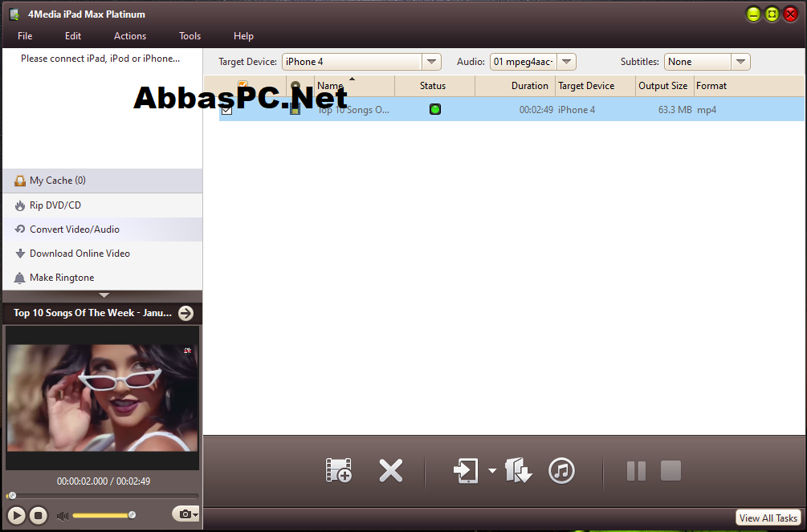Open Download Online Video section
807x532 pixels.
click(x=103, y=253)
